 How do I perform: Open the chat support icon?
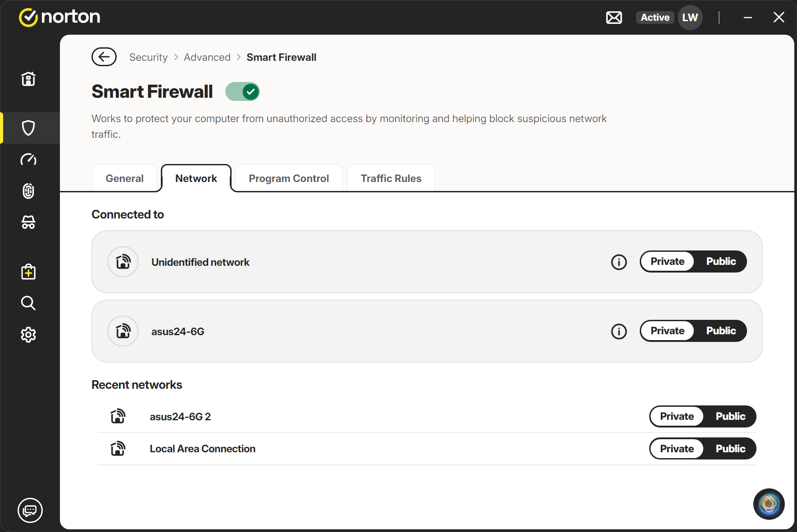coord(30,510)
